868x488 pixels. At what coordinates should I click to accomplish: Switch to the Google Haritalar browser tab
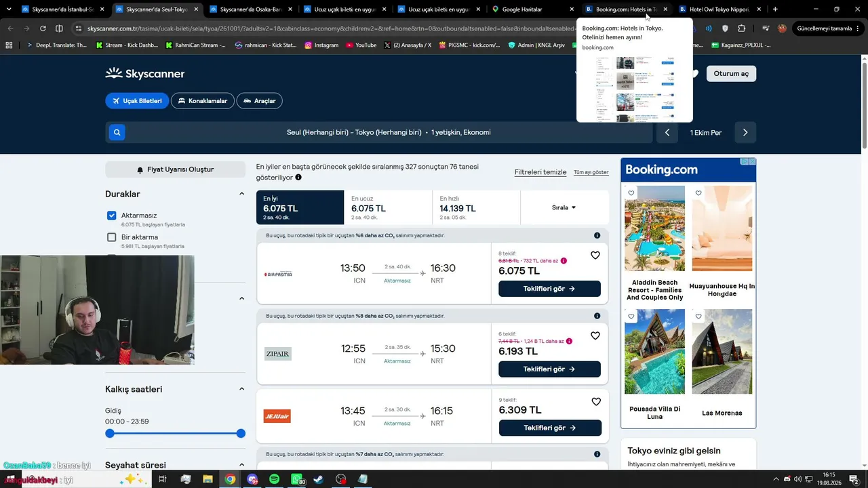[532, 9]
